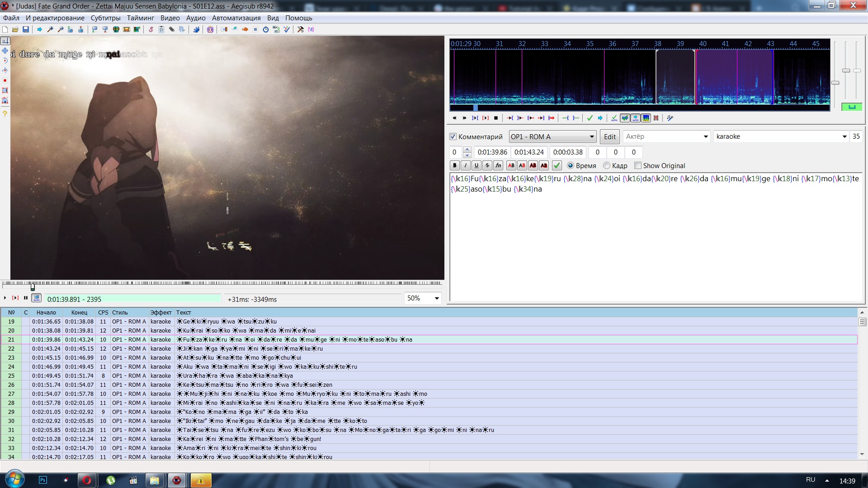Image resolution: width=868 pixels, height=488 pixels.
Task: Open the Автоматизация menu
Action: tap(236, 18)
